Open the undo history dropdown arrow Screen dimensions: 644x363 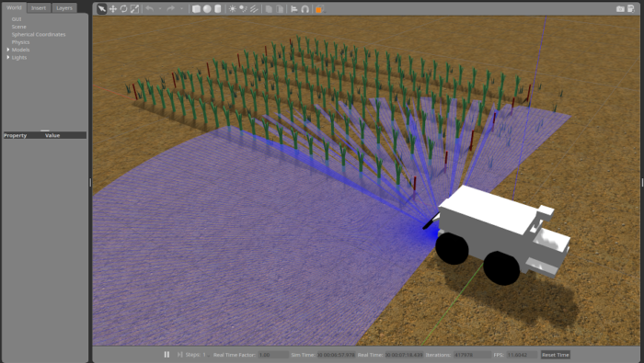pos(160,8)
